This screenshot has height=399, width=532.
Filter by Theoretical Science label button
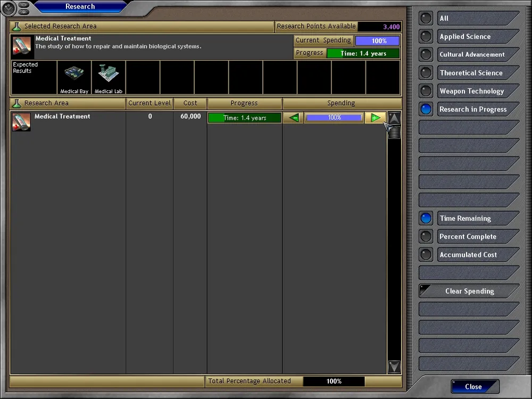click(478, 72)
